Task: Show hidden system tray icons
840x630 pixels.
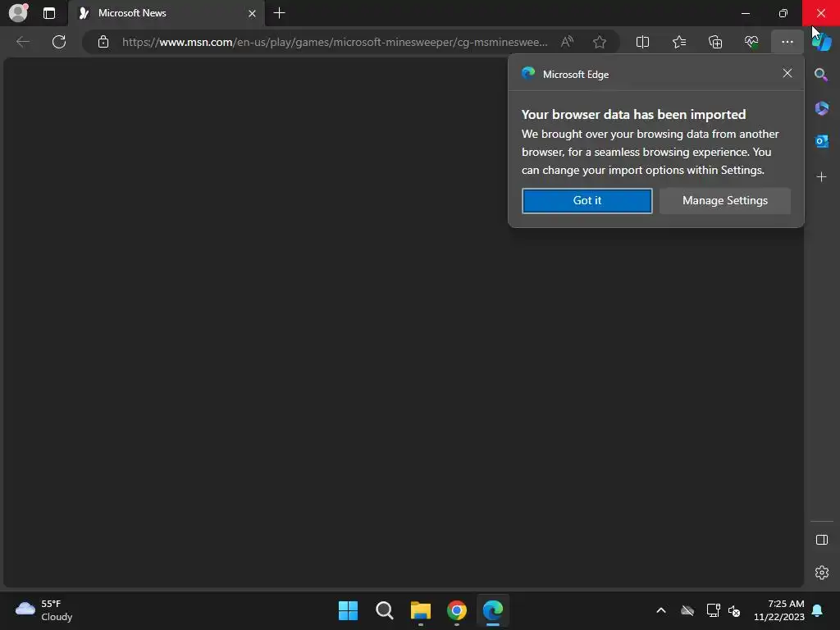Action: click(x=661, y=610)
